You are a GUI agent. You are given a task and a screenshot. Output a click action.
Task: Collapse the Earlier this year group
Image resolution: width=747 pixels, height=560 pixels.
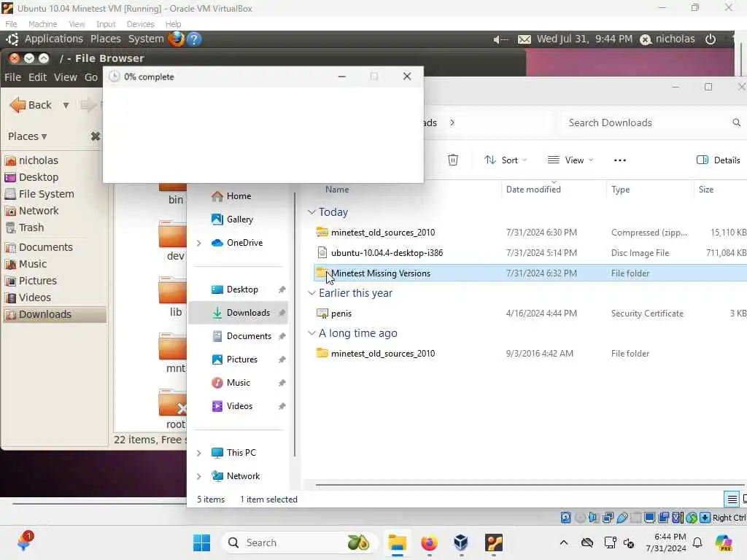tap(311, 293)
